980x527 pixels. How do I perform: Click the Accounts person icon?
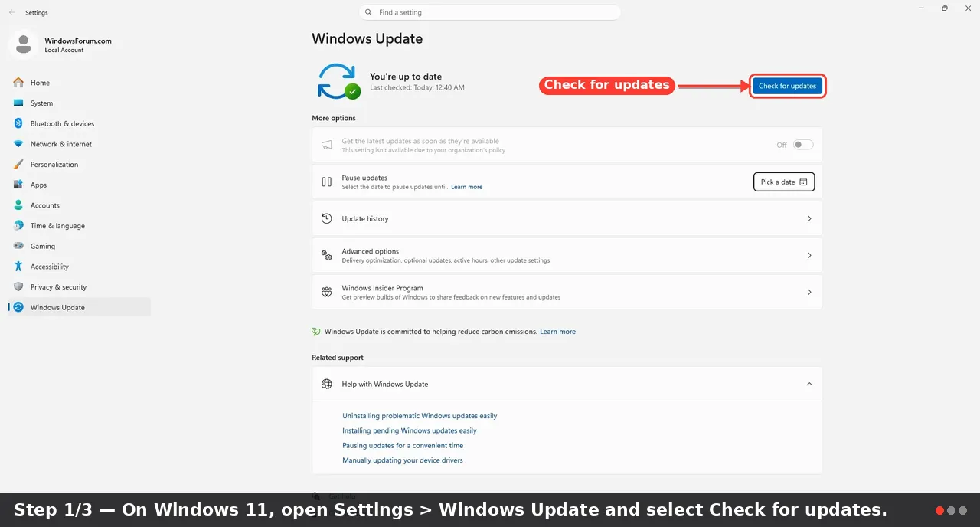(18, 205)
